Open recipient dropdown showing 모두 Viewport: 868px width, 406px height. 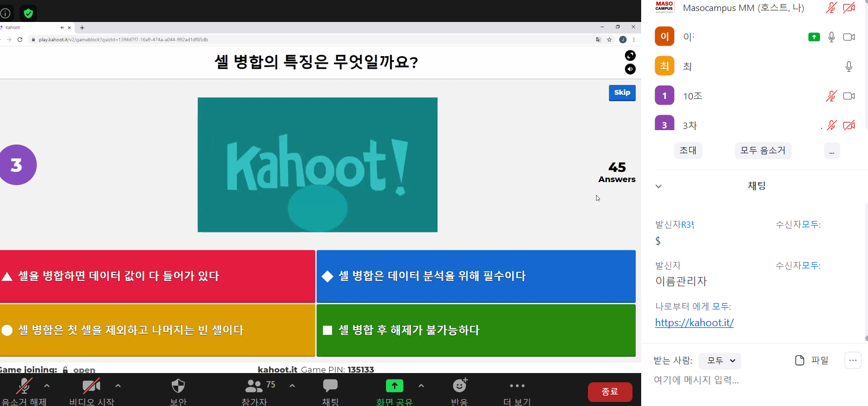click(x=720, y=360)
